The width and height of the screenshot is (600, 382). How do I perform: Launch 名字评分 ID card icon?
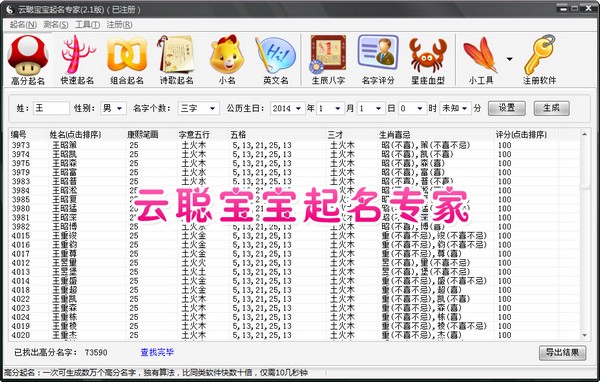pyautogui.click(x=378, y=60)
